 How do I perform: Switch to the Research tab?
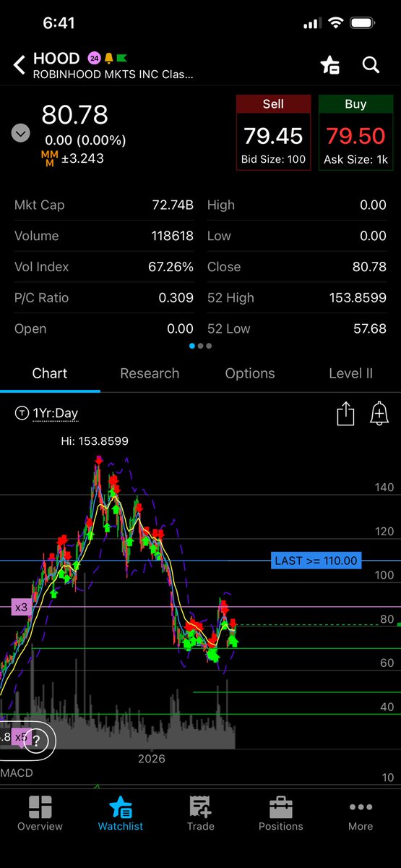click(150, 373)
